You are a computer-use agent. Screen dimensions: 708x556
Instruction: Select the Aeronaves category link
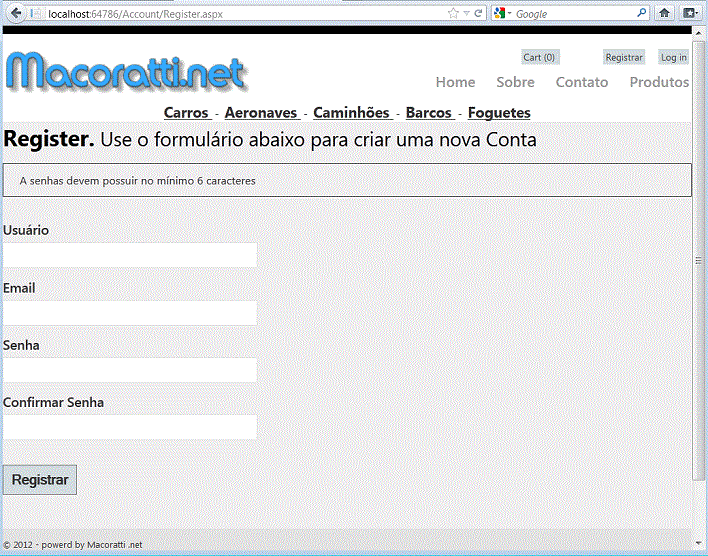(261, 113)
